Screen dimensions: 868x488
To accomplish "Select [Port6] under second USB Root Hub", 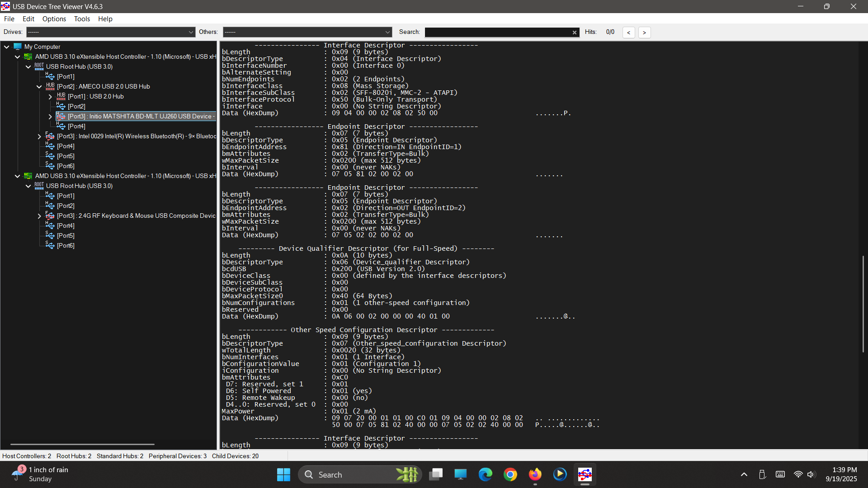I will click(66, 245).
